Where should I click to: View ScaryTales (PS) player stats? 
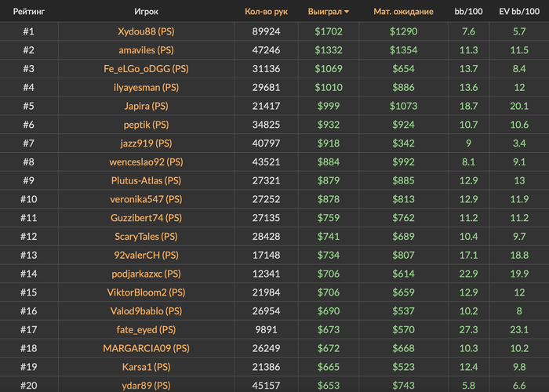pyautogui.click(x=146, y=236)
